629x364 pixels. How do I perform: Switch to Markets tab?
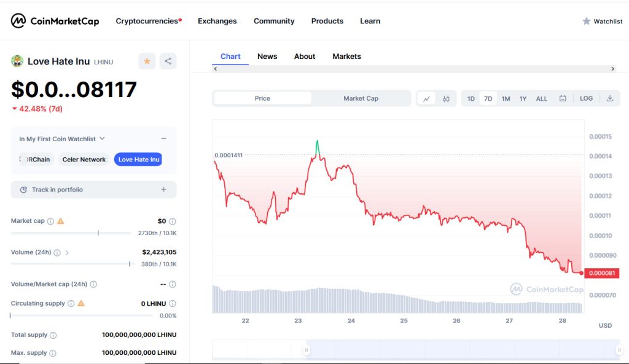[x=346, y=56]
